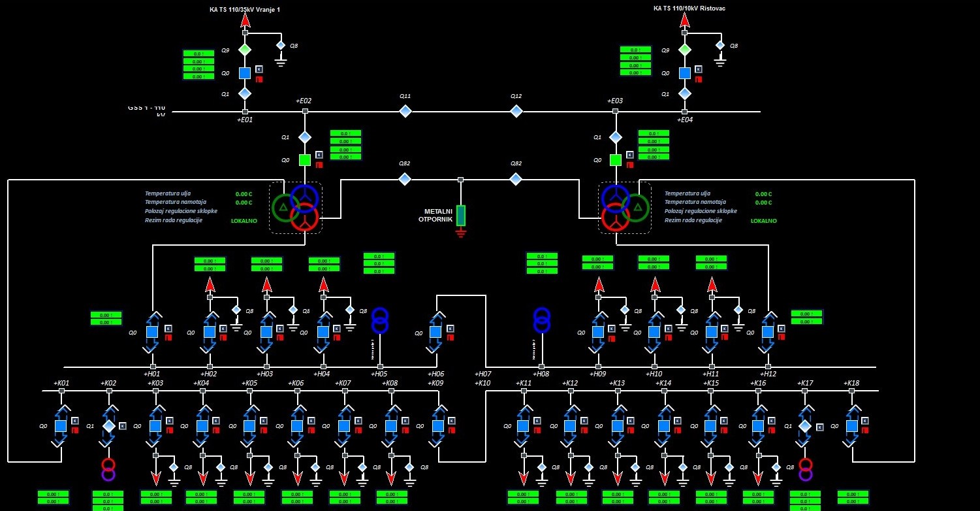The height and width of the screenshot is (511, 980).
Task: Select withdrawable breaker Q0 in bay +H03
Action: coord(266,332)
